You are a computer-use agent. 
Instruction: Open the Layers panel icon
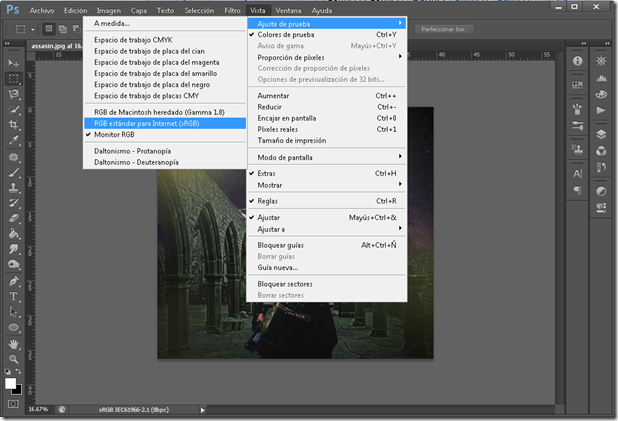pos(601,134)
